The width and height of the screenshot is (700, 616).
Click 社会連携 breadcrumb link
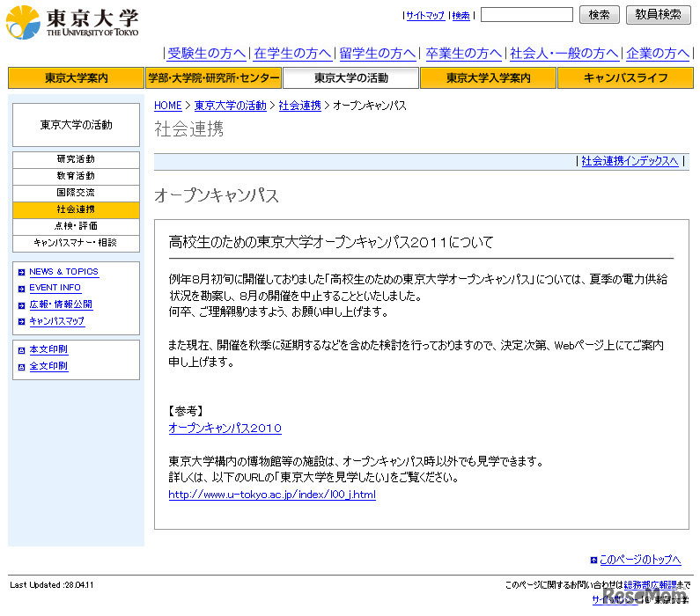[299, 106]
